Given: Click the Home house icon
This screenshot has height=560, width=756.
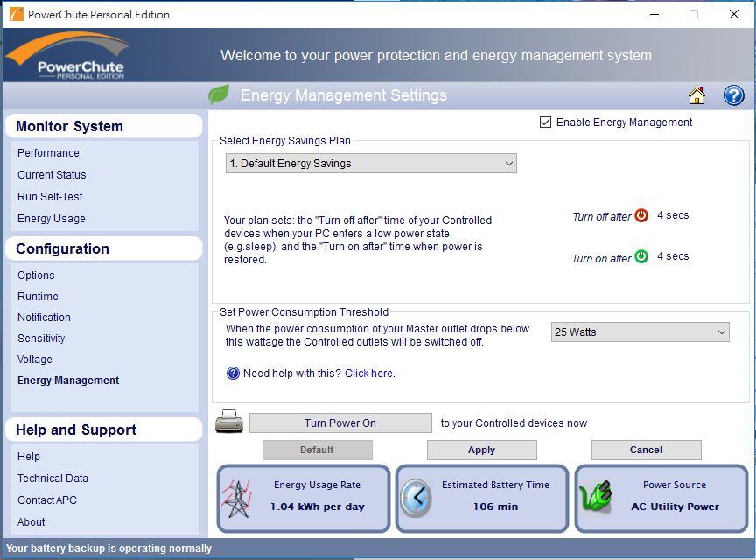Looking at the screenshot, I should 696,95.
